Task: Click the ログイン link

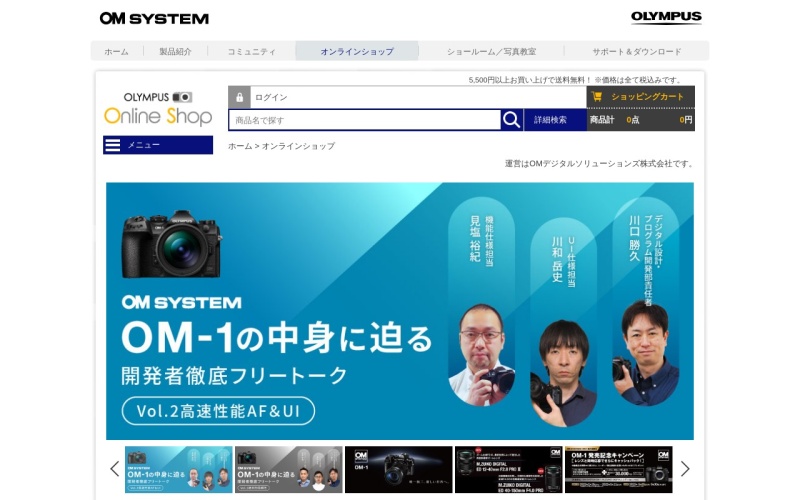Action: (271, 97)
